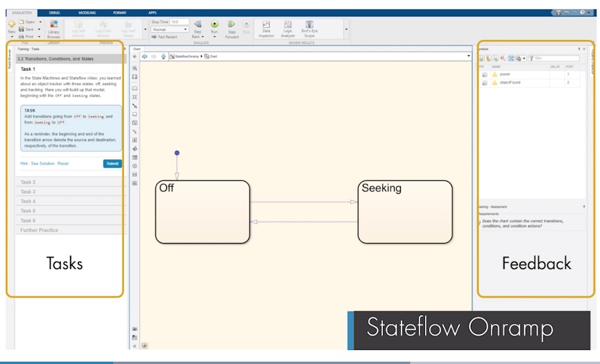
Task: Open the breadcrumb bar dropdown arrow
Action: [469, 56]
